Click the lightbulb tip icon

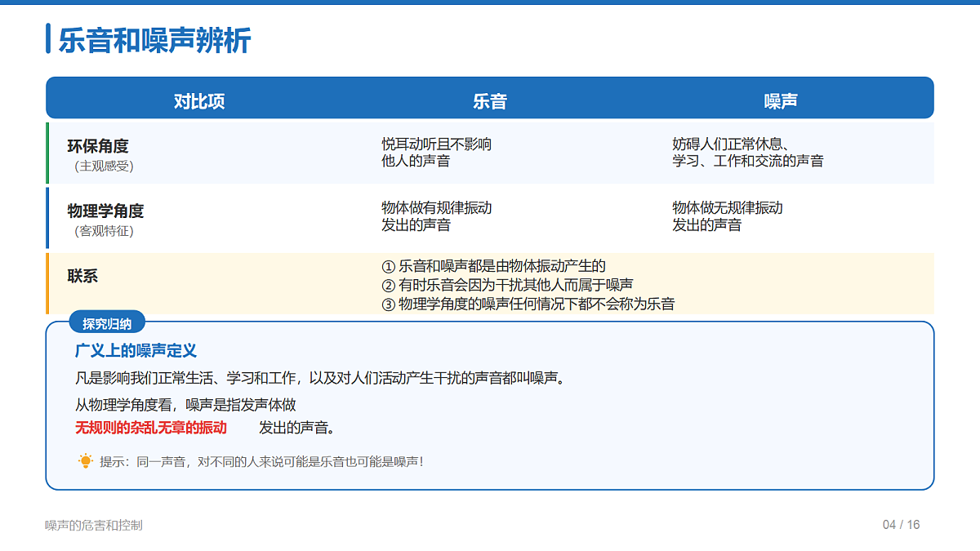(x=86, y=461)
